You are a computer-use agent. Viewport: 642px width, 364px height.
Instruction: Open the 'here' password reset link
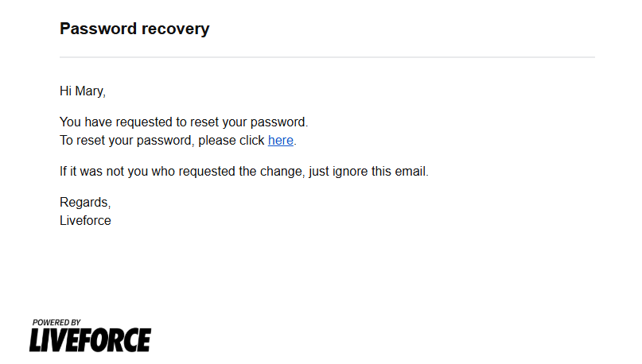281,141
